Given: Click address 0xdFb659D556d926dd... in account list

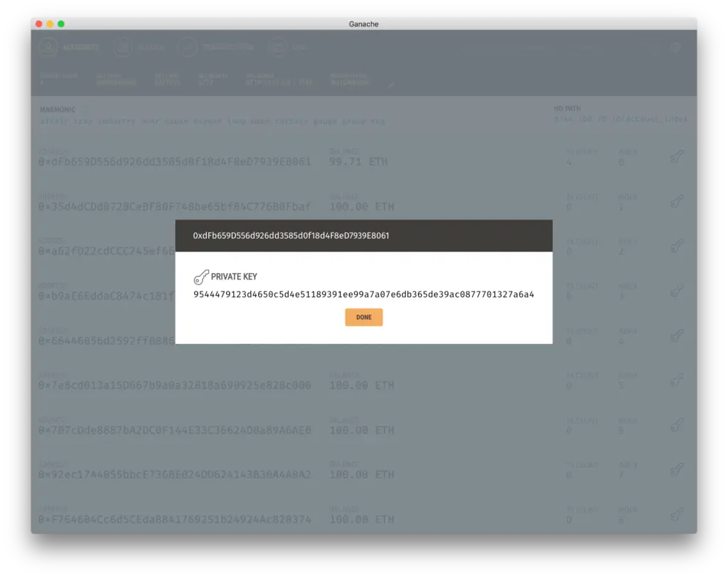Looking at the screenshot, I should click(x=175, y=161).
